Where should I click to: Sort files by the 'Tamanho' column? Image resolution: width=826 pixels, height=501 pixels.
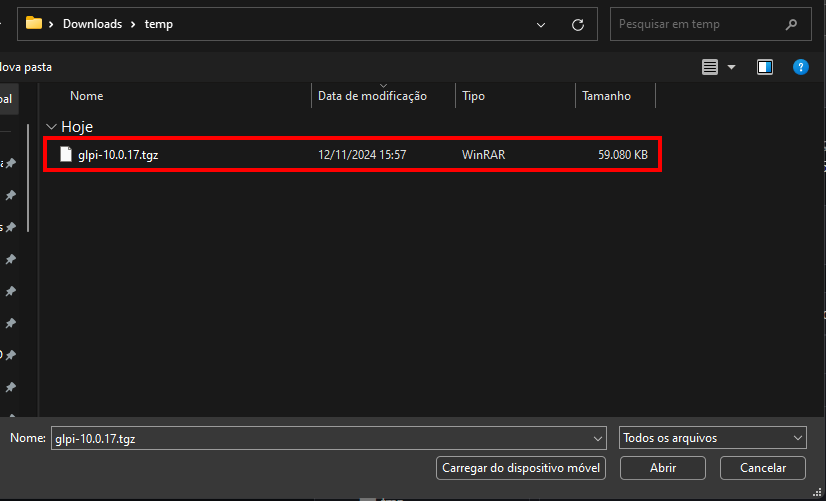coord(606,96)
